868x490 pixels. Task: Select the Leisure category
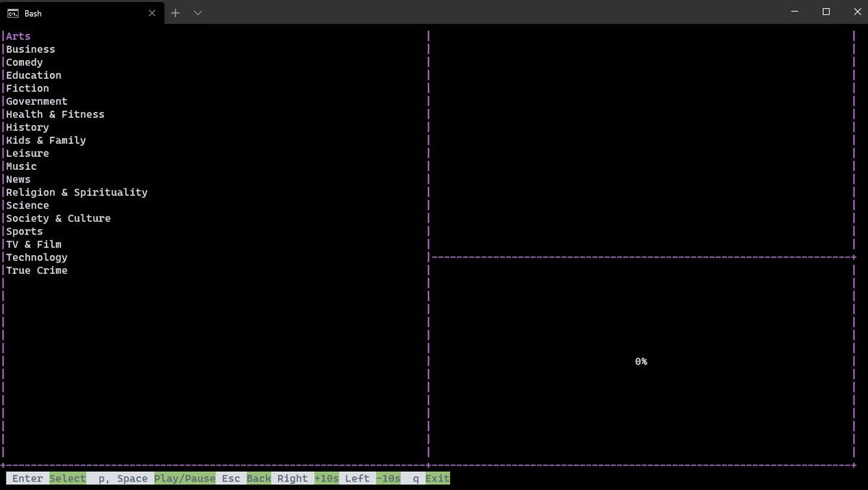[27, 153]
